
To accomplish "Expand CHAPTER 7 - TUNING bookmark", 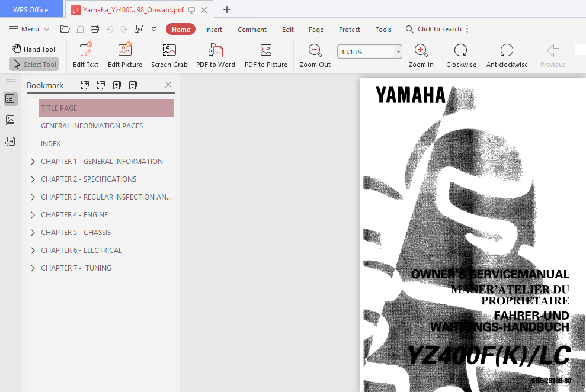I will [x=33, y=268].
